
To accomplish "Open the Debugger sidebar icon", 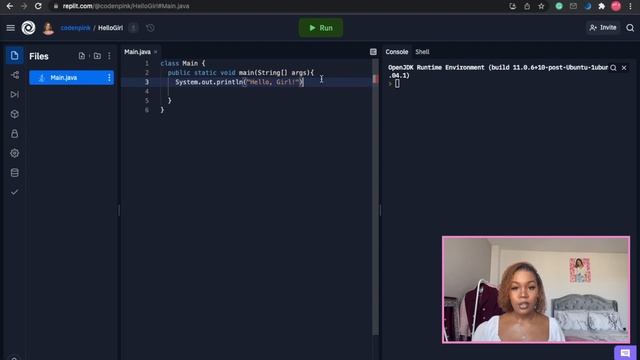I will (x=15, y=95).
